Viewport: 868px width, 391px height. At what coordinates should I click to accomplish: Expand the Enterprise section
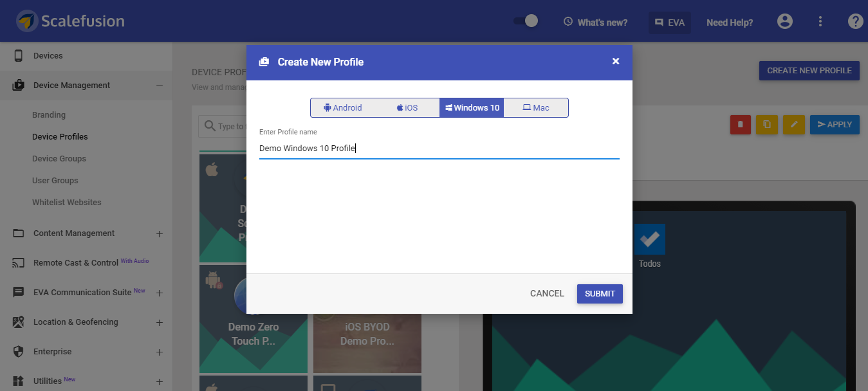[x=160, y=352]
